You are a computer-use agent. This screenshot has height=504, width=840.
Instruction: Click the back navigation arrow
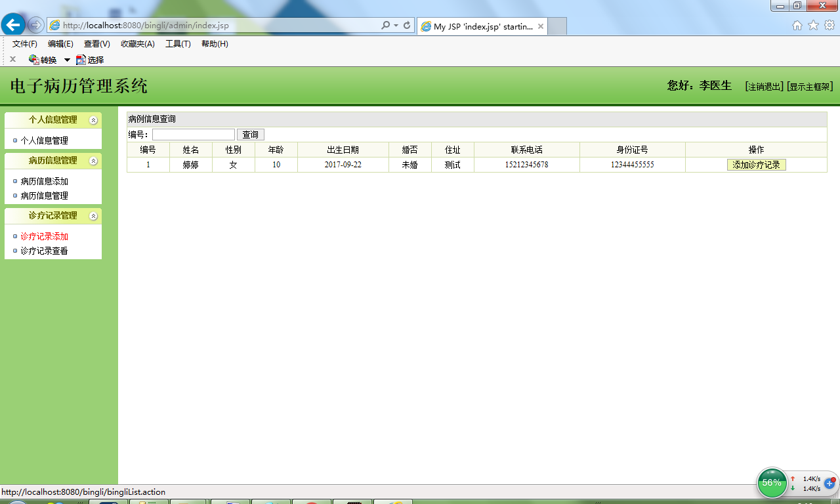coord(13,25)
